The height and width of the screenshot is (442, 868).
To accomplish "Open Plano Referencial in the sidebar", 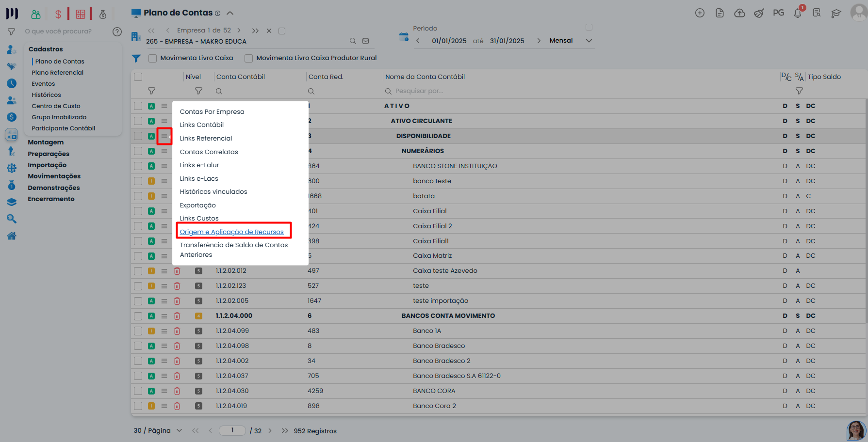I will coord(57,73).
